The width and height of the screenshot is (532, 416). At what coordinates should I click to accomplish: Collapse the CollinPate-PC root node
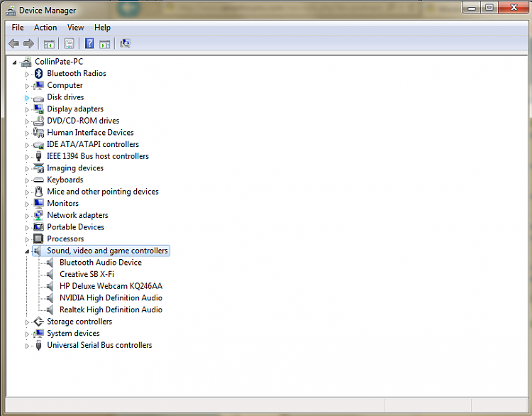14,62
